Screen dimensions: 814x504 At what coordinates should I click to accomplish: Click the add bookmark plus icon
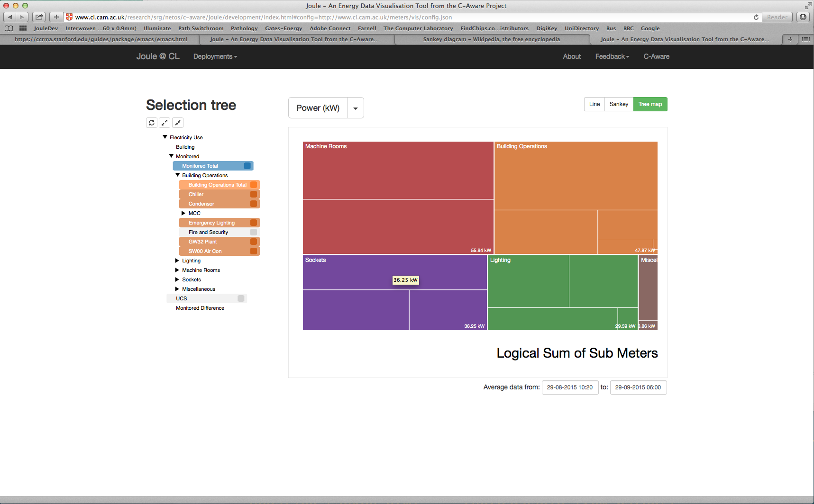[x=56, y=17]
